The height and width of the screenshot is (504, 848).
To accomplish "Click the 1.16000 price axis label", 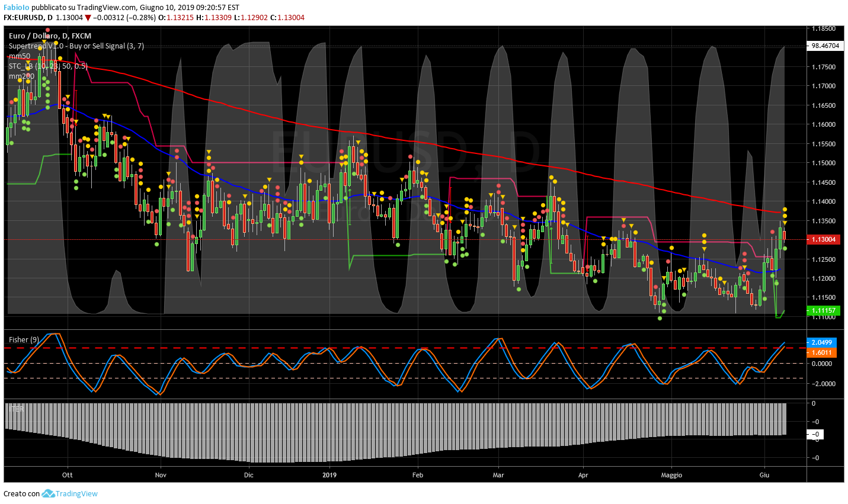I will click(824, 124).
